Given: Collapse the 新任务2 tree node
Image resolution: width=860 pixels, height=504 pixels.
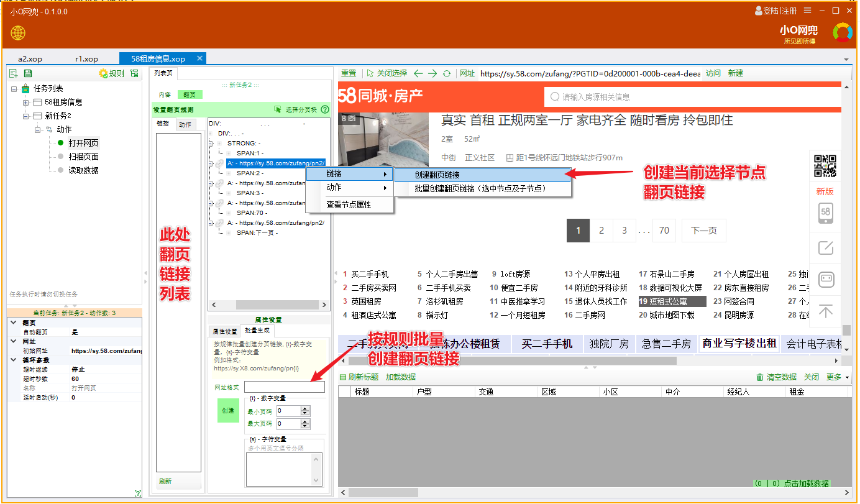Looking at the screenshot, I should click(x=26, y=116).
